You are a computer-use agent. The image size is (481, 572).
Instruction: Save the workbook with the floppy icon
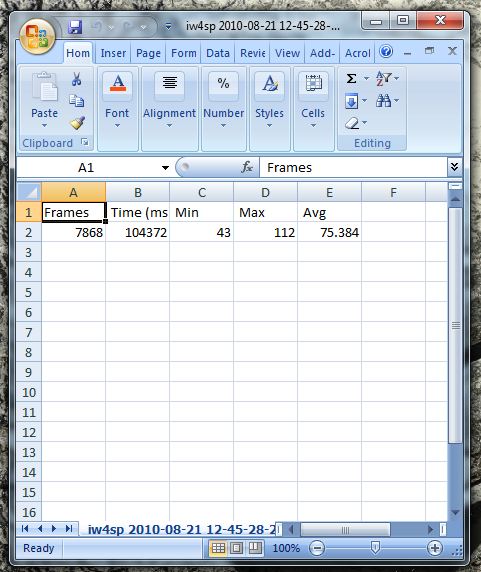(x=75, y=27)
